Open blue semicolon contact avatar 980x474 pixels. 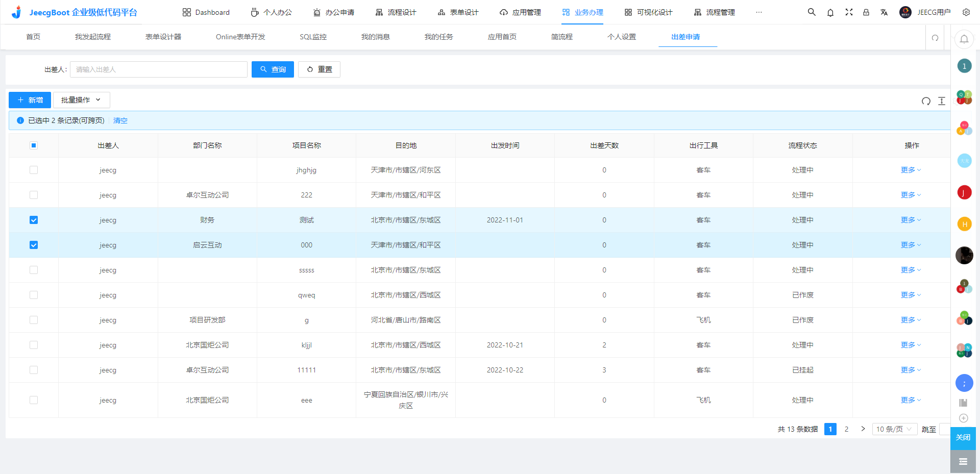coord(964,383)
